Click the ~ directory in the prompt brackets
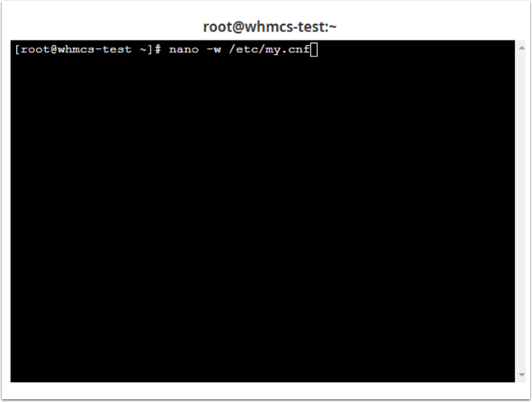Viewport: 532px width, 402px height. tap(143, 50)
